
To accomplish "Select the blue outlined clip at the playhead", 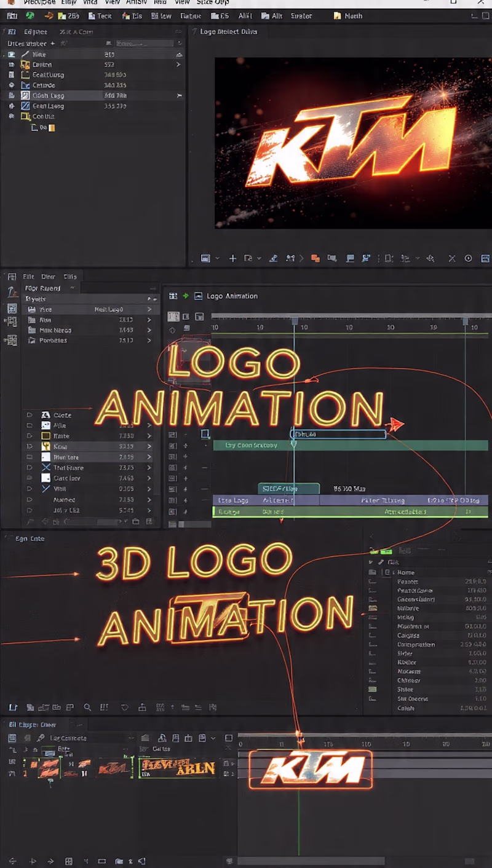I will 338,434.
